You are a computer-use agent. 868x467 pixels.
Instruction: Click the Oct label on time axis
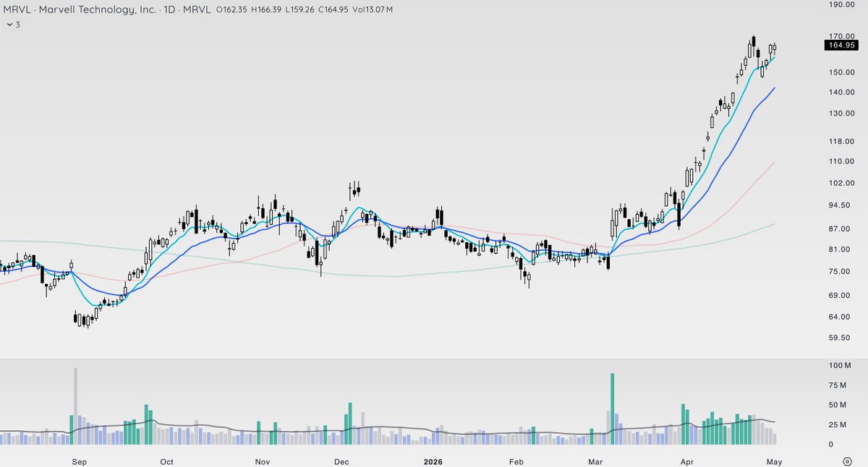click(166, 461)
